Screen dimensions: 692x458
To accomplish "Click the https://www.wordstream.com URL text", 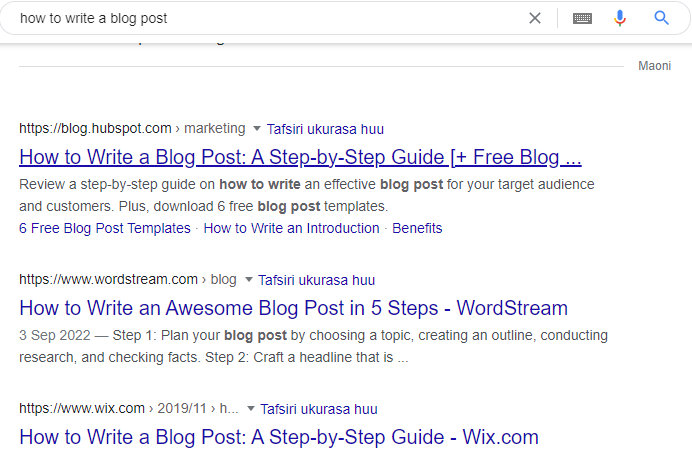I will click(x=108, y=279).
